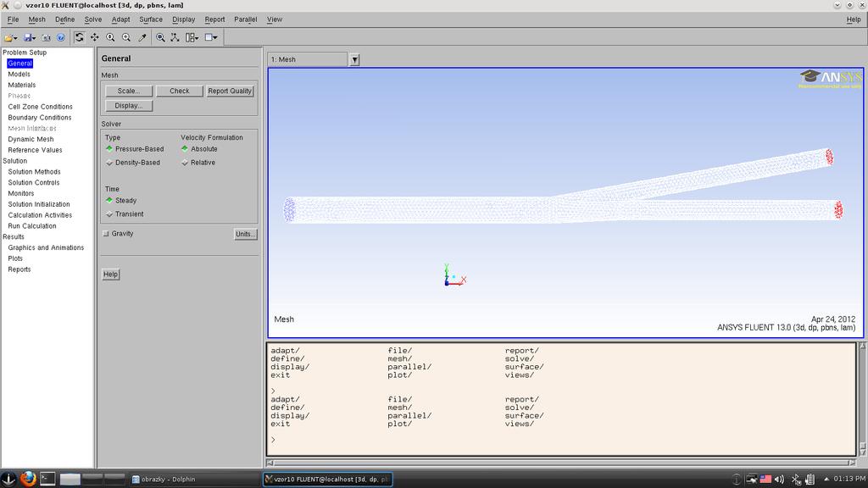
Task: Open the Help menu in menu bar
Action: [x=854, y=19]
